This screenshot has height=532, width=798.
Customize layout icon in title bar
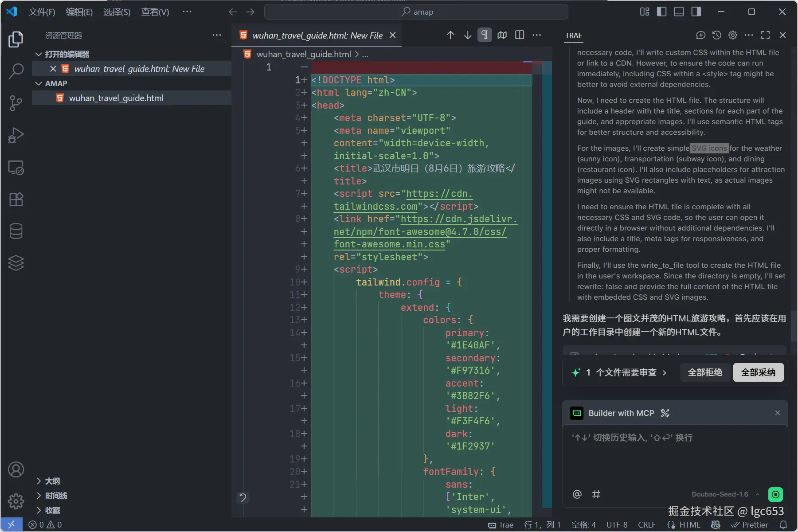point(645,12)
